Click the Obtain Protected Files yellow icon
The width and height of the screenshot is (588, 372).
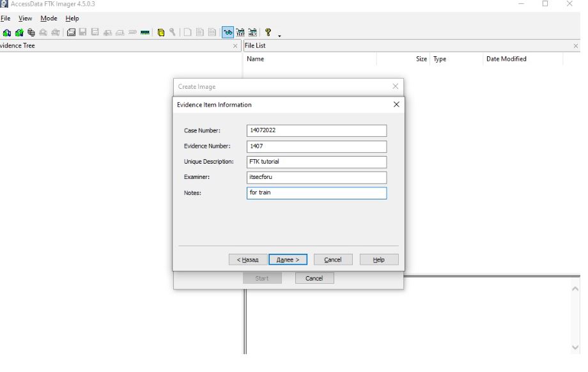tap(161, 33)
